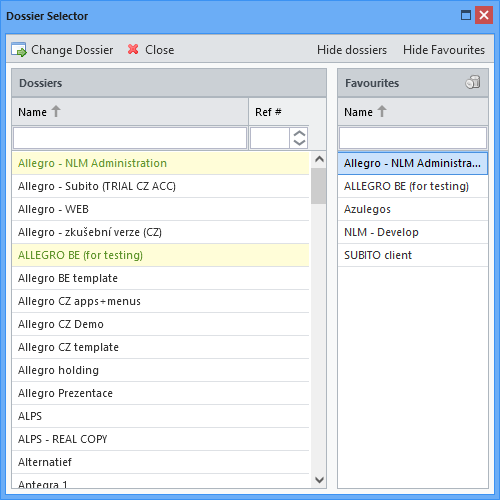
Task: Select dossier ALPS
Action: pos(161,416)
